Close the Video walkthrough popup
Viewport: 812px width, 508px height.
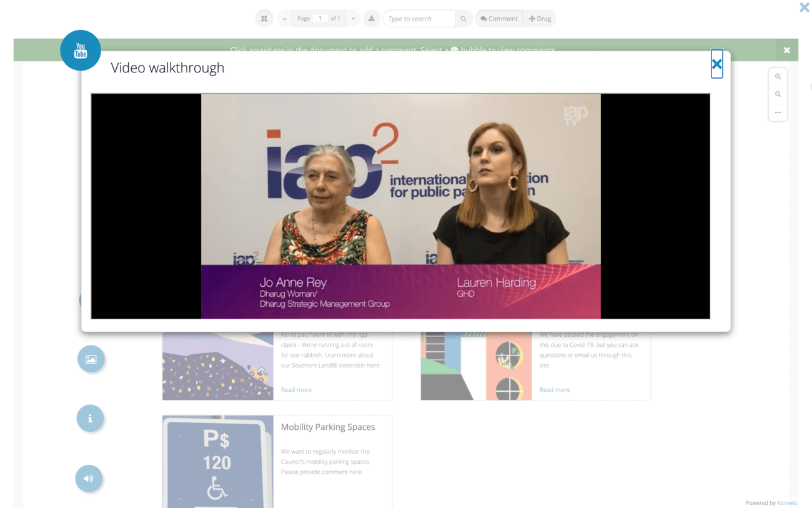716,64
